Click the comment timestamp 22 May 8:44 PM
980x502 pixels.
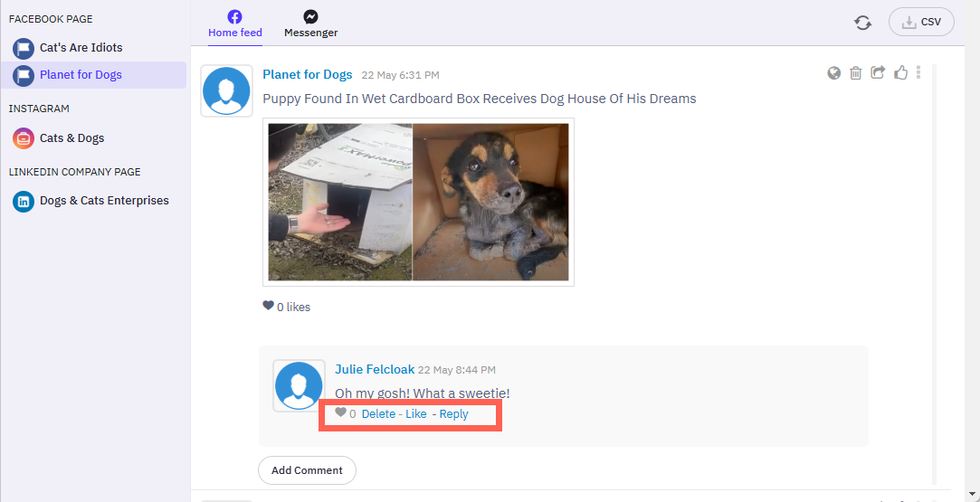point(457,370)
